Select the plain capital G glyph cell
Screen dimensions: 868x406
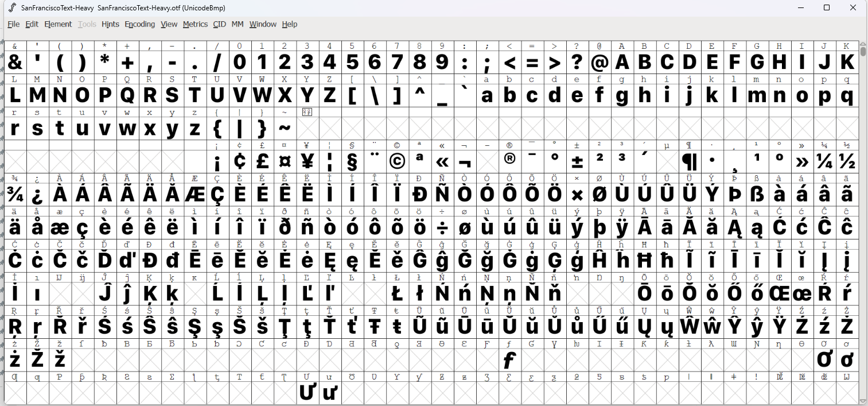757,62
